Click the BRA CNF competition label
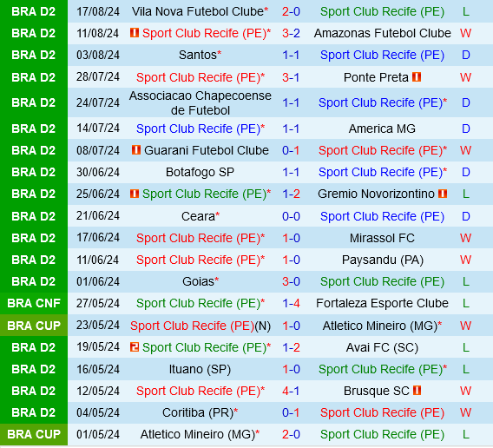493x448 pixels. click(x=34, y=303)
